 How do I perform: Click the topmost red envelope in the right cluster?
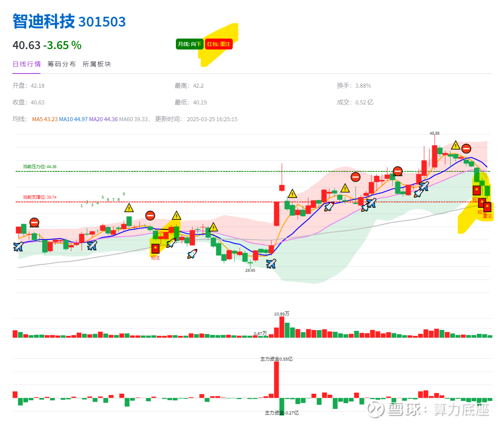pyautogui.click(x=477, y=190)
